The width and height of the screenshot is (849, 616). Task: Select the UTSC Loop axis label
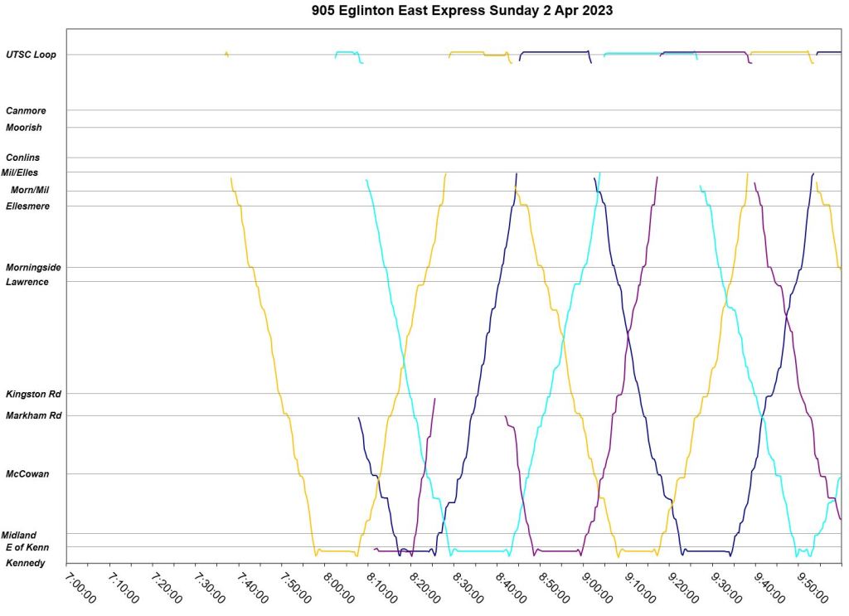click(32, 56)
